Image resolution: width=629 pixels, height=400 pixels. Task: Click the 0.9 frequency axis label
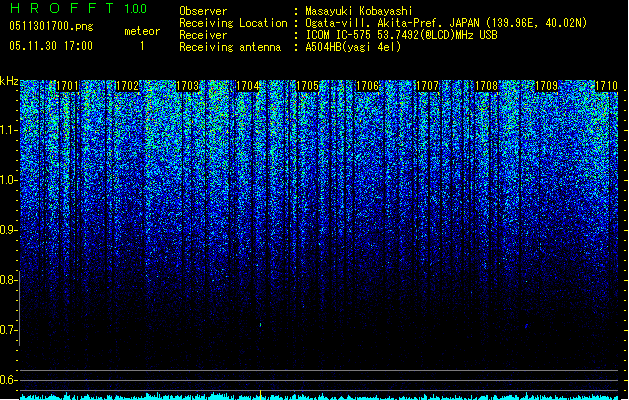click(8, 230)
